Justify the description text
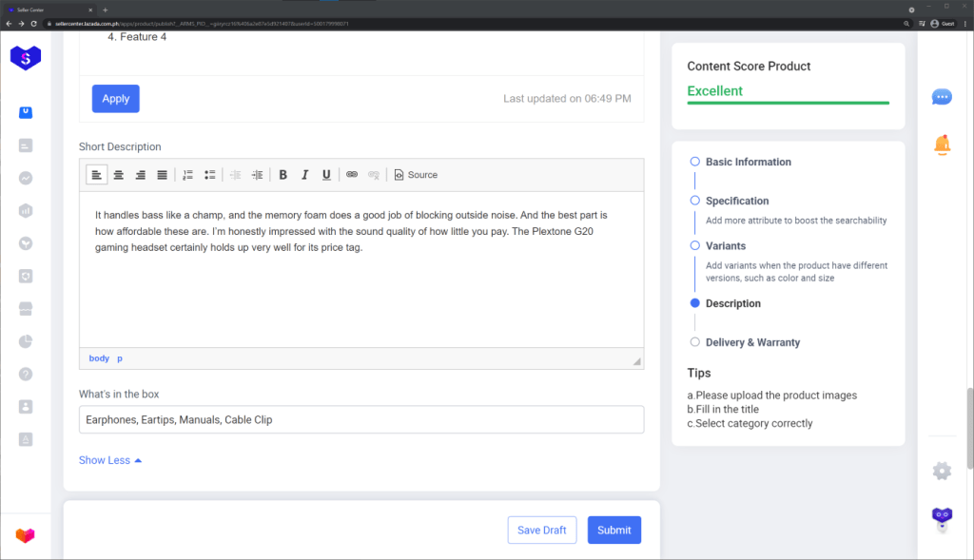This screenshot has height=560, width=974. point(162,175)
